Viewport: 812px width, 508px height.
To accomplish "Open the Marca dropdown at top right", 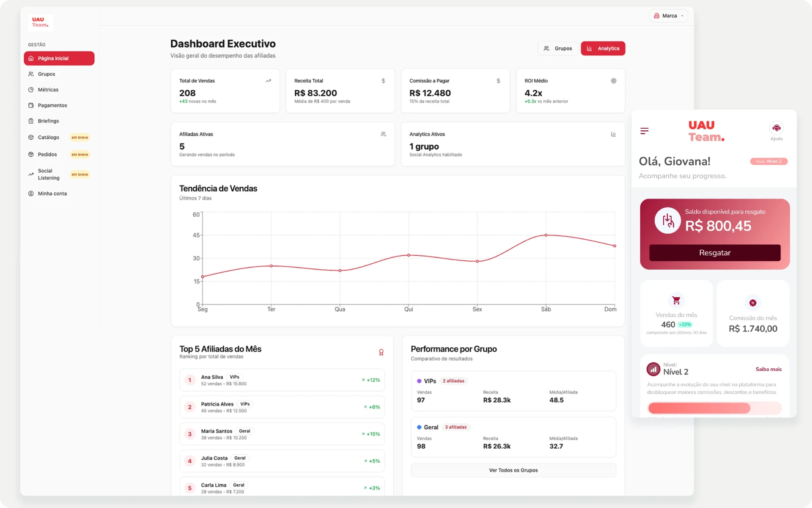I will click(668, 16).
